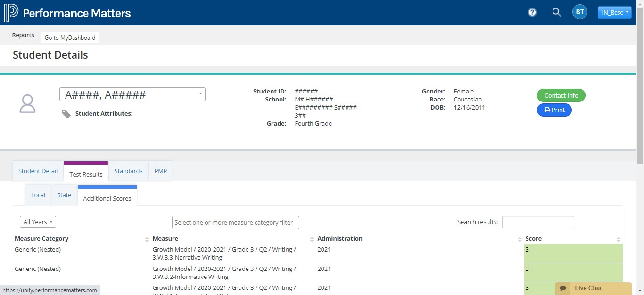This screenshot has height=295, width=644.
Task: Open the Live Chat widget
Action: tap(593, 288)
